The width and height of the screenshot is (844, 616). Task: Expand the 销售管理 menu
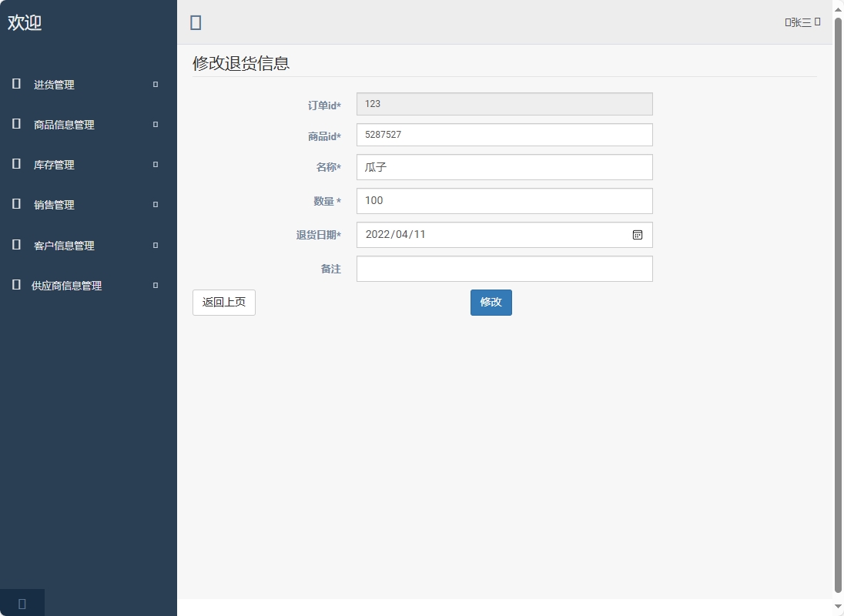(x=154, y=205)
